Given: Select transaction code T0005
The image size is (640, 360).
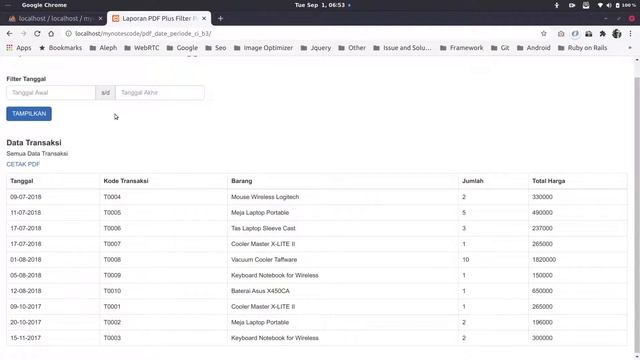Looking at the screenshot, I should [112, 213].
